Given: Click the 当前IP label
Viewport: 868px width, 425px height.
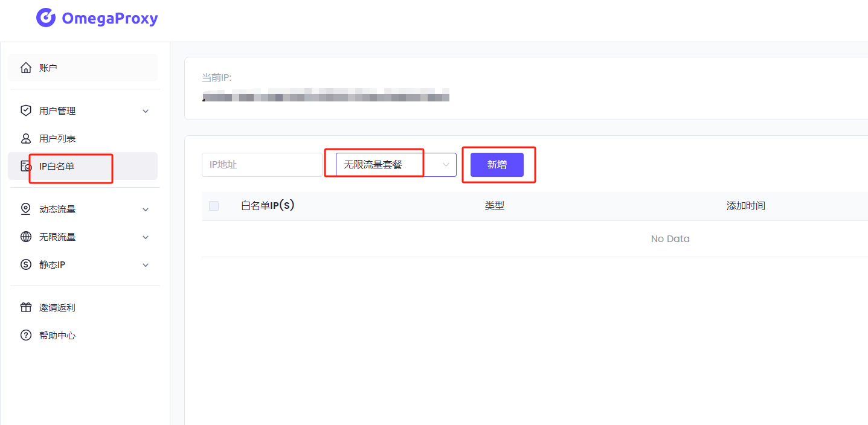Looking at the screenshot, I should [x=217, y=78].
